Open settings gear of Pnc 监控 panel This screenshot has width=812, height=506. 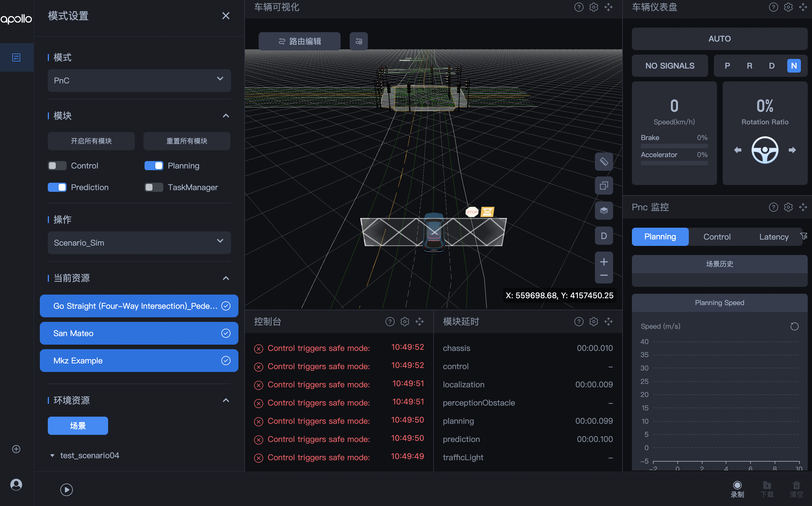(x=788, y=207)
